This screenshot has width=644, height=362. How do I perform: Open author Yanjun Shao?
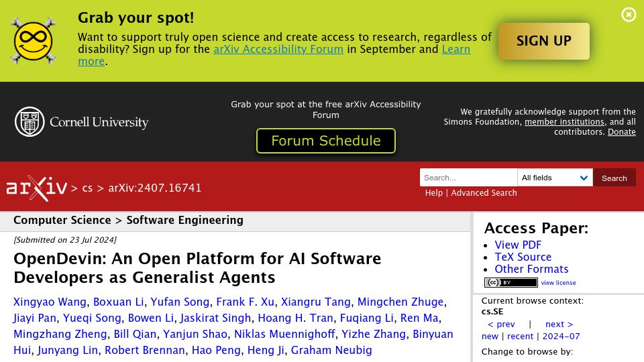coord(195,334)
